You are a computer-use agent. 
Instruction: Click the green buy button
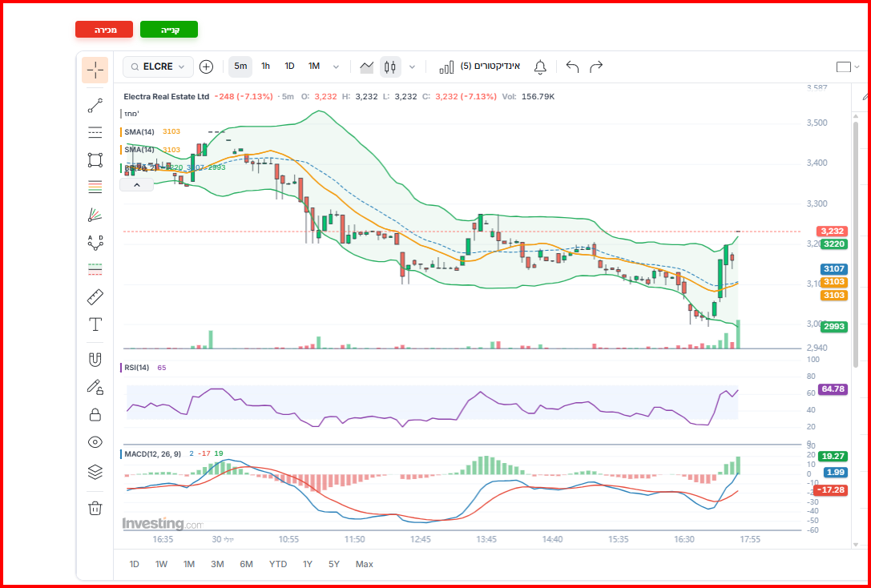[x=169, y=30]
